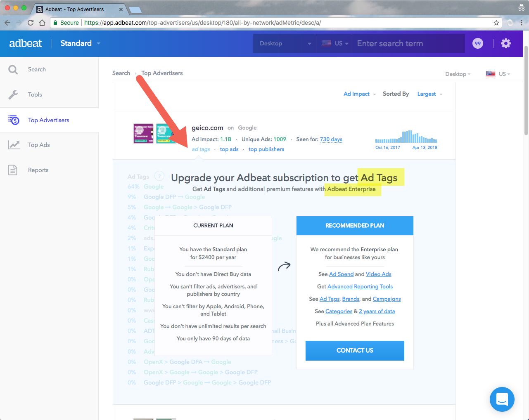Click the adbeat logo
The width and height of the screenshot is (529, 420).
(26, 43)
